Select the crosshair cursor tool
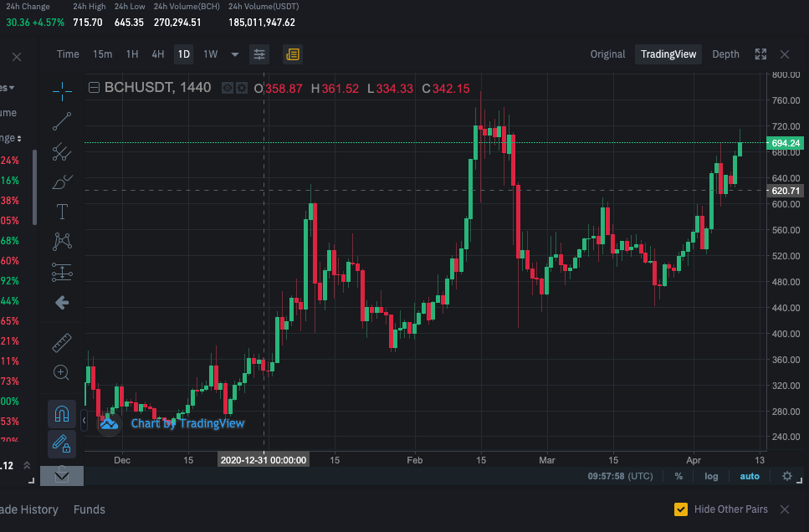This screenshot has width=809, height=532. [x=62, y=91]
